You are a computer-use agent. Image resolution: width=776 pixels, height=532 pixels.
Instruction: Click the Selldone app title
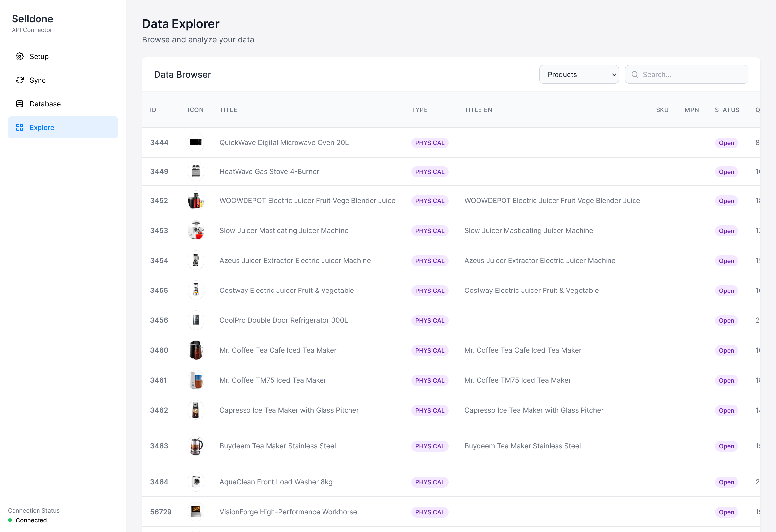pyautogui.click(x=32, y=19)
